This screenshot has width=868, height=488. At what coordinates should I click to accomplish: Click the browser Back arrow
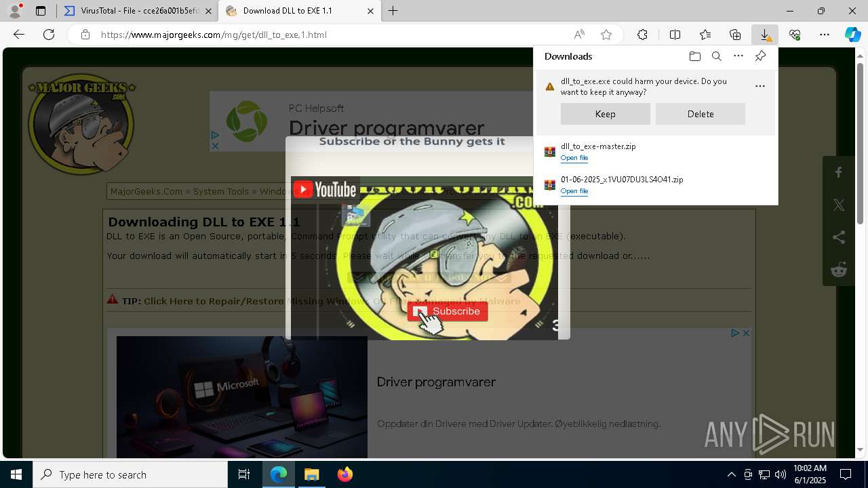pos(19,35)
